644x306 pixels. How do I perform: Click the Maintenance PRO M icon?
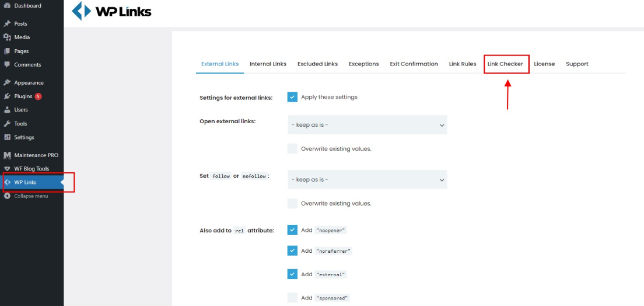pos(7,155)
